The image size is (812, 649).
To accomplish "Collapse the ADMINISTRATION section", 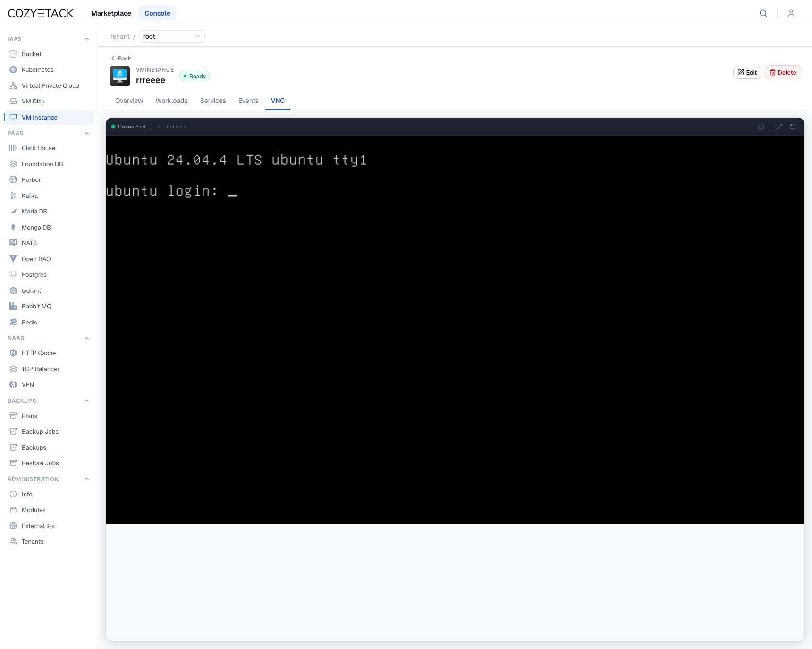I will tap(87, 479).
